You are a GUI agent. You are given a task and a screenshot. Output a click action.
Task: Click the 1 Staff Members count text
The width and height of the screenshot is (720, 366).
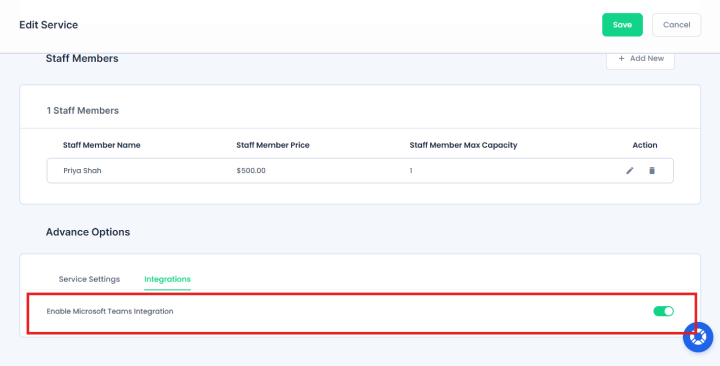click(x=83, y=111)
